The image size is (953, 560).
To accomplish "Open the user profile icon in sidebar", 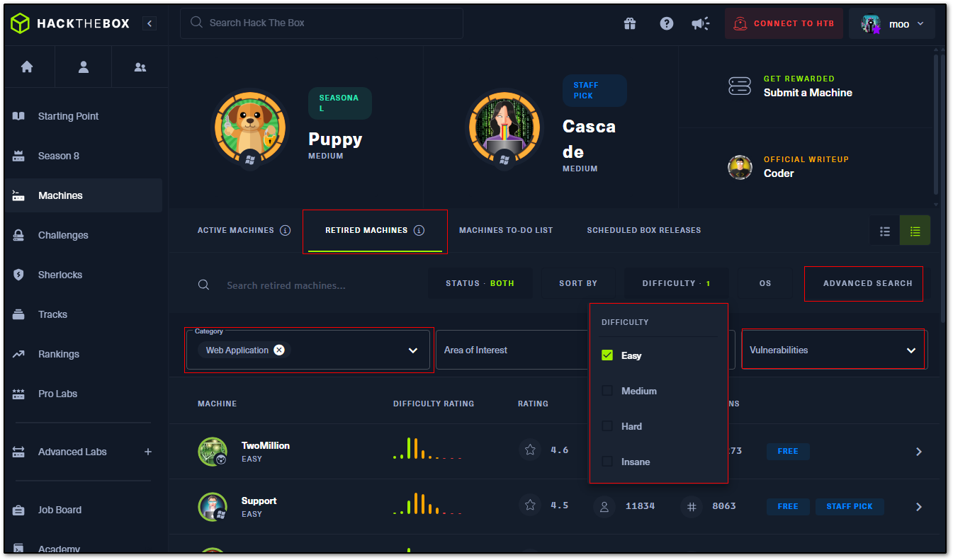I will coord(84,67).
